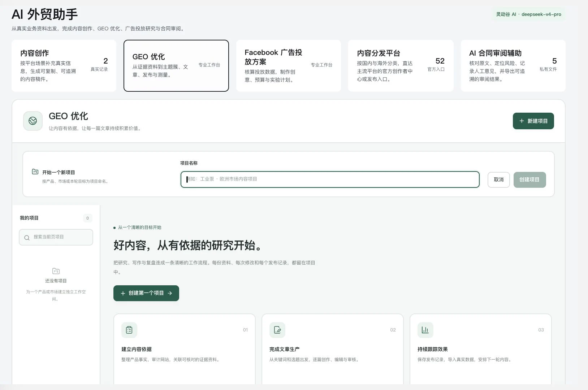The width and height of the screenshot is (588, 390).
Task: Select the GEO 优化 module card
Action: (x=176, y=66)
